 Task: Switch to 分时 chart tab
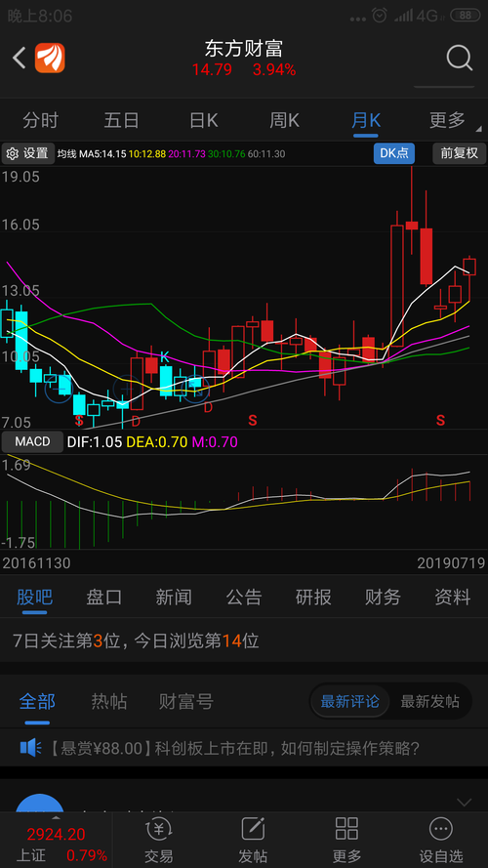tap(40, 120)
